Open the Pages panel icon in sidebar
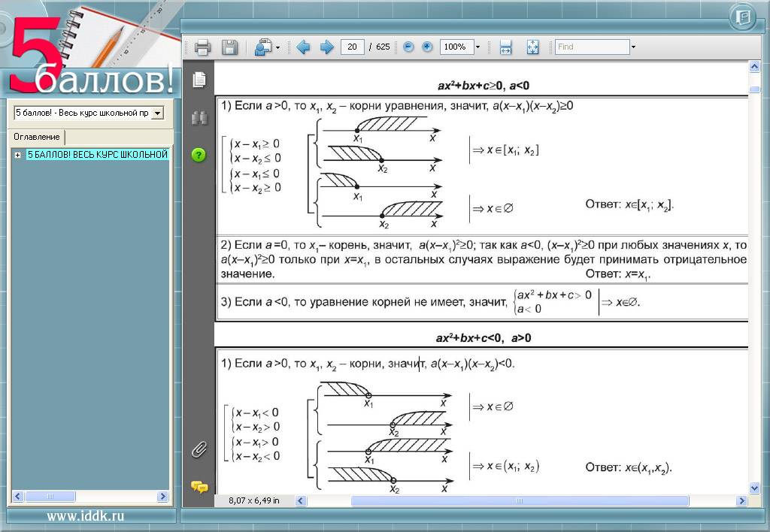The width and height of the screenshot is (770, 532). pyautogui.click(x=199, y=80)
